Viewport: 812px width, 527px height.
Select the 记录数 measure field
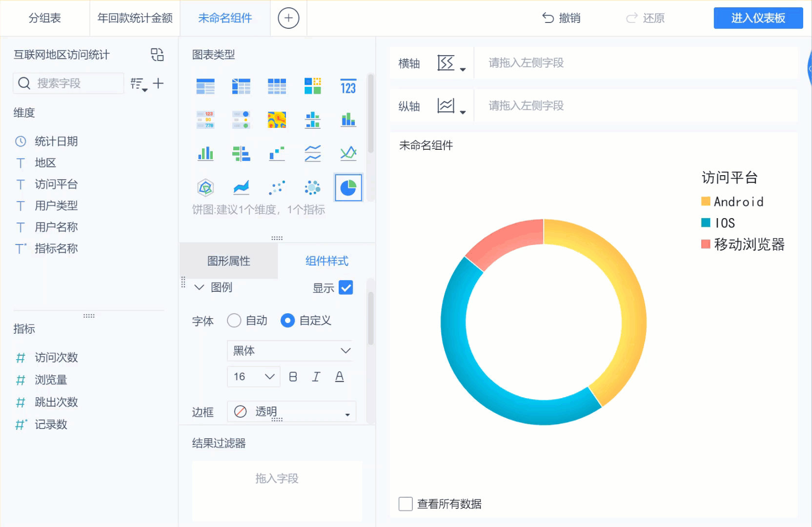pyautogui.click(x=51, y=425)
